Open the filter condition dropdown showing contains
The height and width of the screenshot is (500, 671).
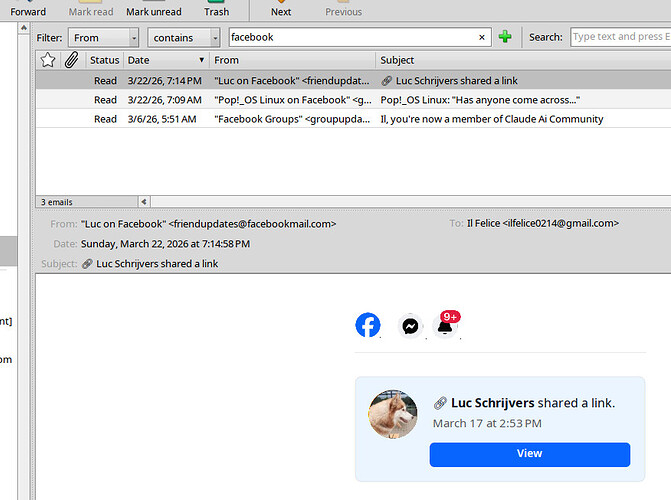point(184,38)
